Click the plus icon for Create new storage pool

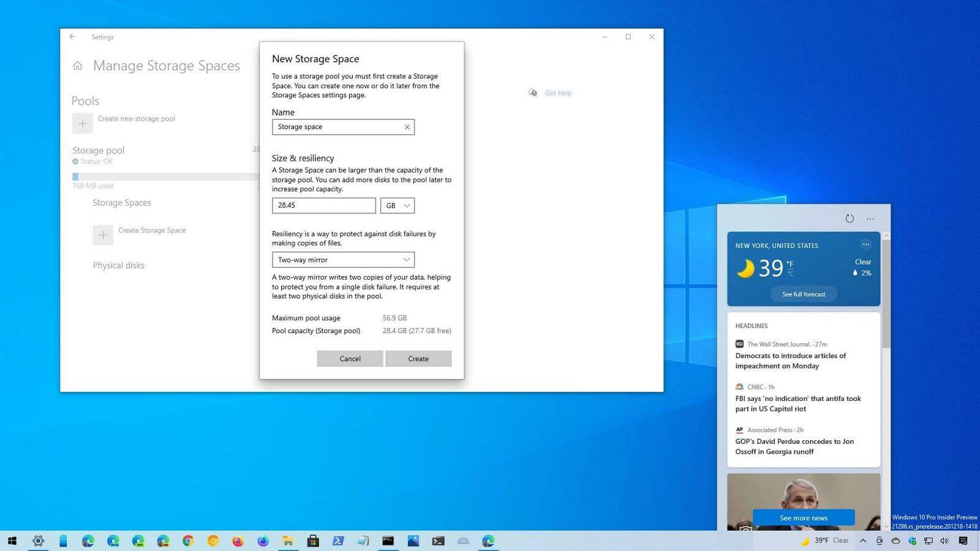82,123
